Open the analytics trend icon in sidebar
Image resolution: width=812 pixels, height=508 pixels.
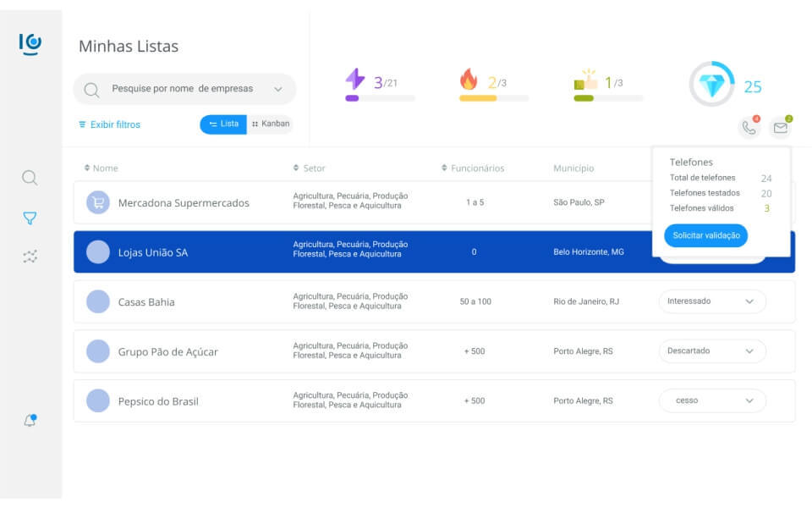30,256
